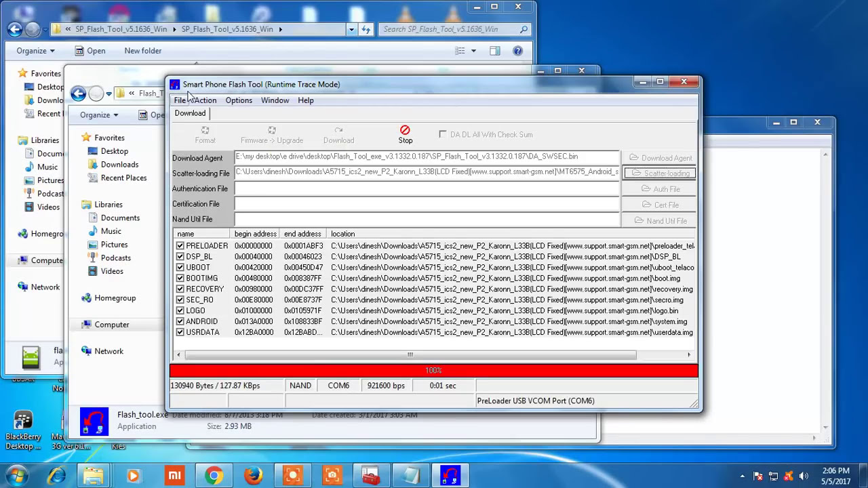Click the Cert File button
The width and height of the screenshot is (868, 488).
[x=658, y=205]
